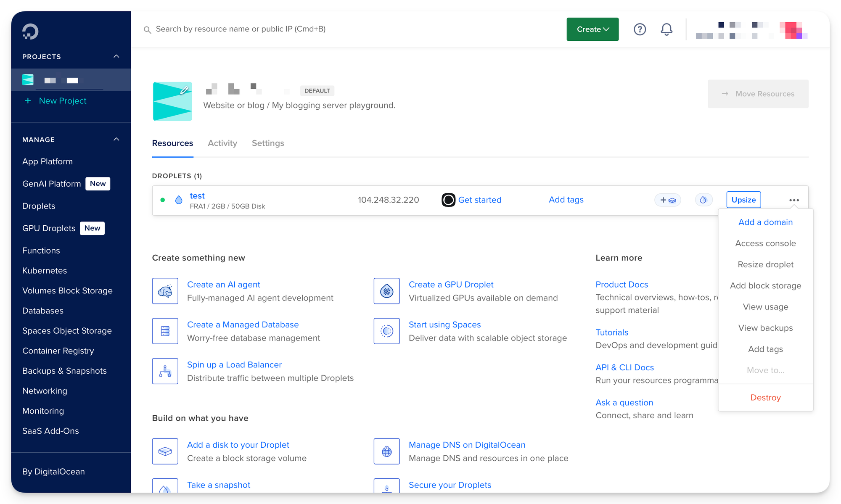Edit the project icon with pencil
The image size is (841, 504).
[184, 90]
